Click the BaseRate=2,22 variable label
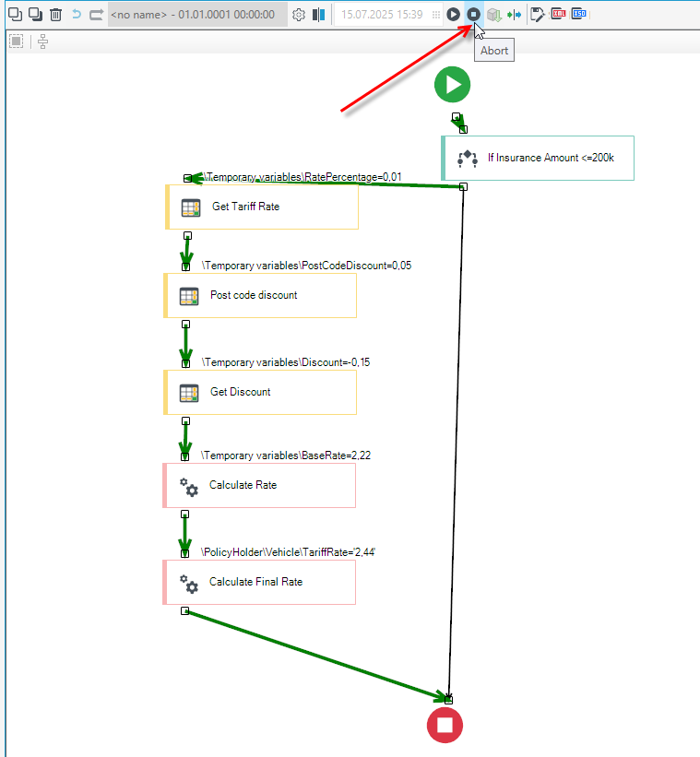This screenshot has height=757, width=700. click(x=286, y=455)
